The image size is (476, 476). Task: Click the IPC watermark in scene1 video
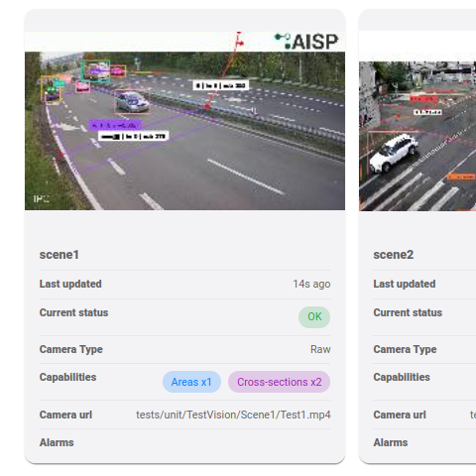tap(41, 198)
